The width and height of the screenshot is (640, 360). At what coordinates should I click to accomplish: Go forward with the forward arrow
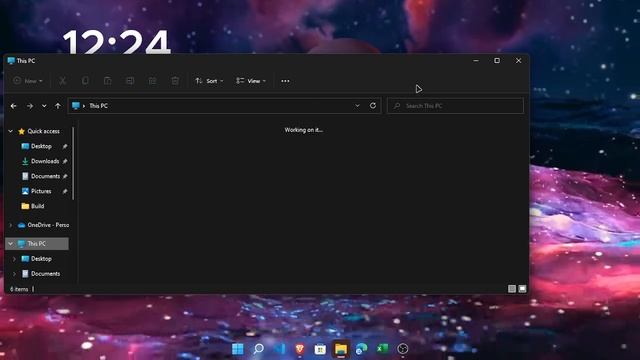pos(30,106)
